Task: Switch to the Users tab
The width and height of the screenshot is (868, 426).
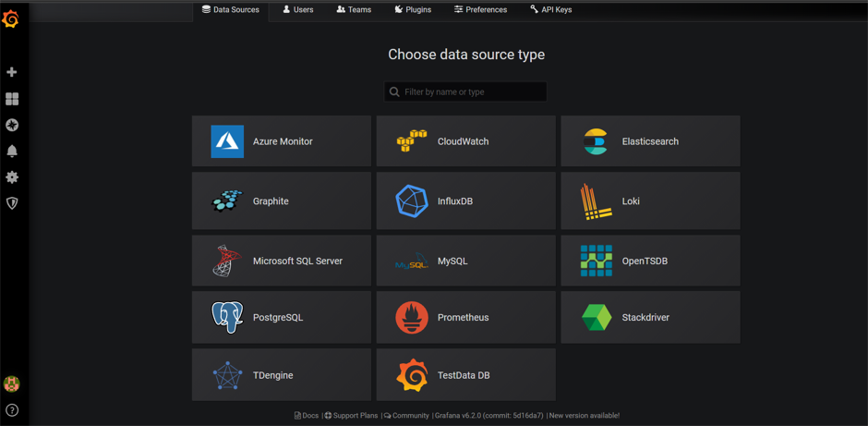Action: pos(298,10)
